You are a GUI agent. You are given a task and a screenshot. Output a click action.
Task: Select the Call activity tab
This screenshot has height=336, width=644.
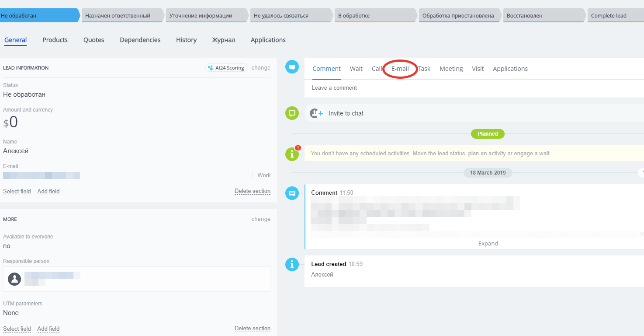tap(377, 69)
